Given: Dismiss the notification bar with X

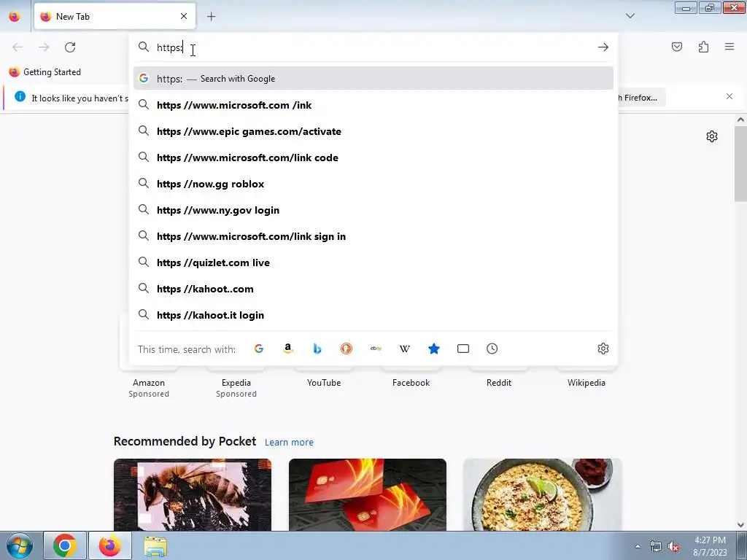Looking at the screenshot, I should tap(729, 97).
